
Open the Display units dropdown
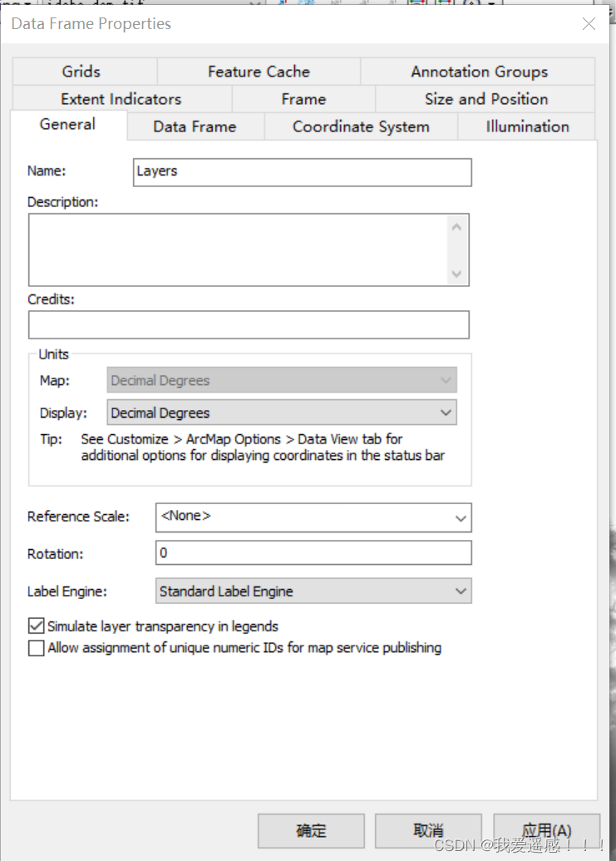[281, 413]
